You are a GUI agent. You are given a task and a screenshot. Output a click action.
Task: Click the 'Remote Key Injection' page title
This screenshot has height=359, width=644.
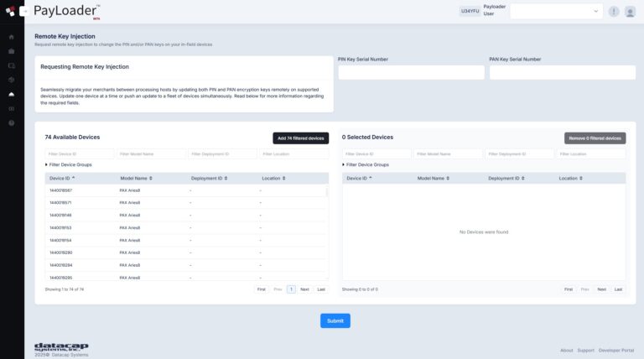65,36
